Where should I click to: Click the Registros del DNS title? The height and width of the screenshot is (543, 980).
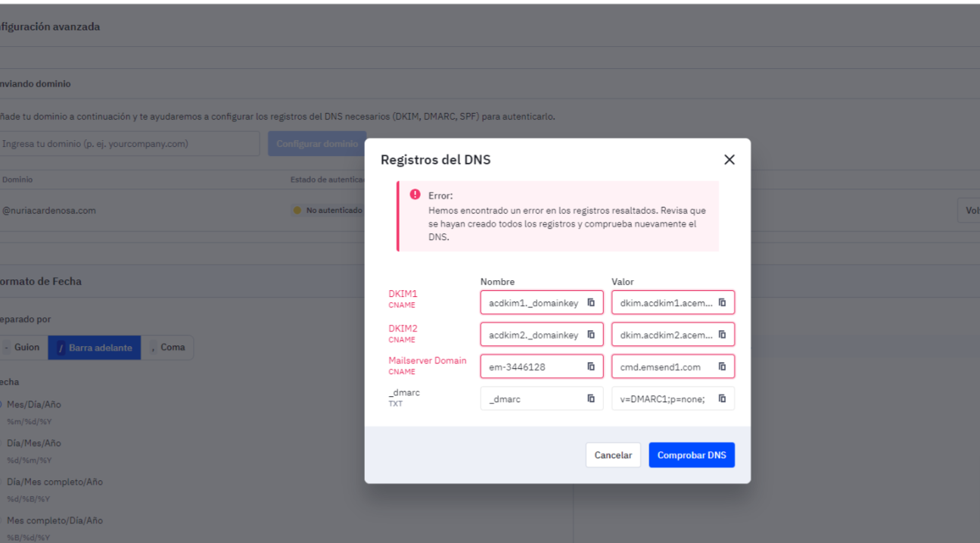436,160
